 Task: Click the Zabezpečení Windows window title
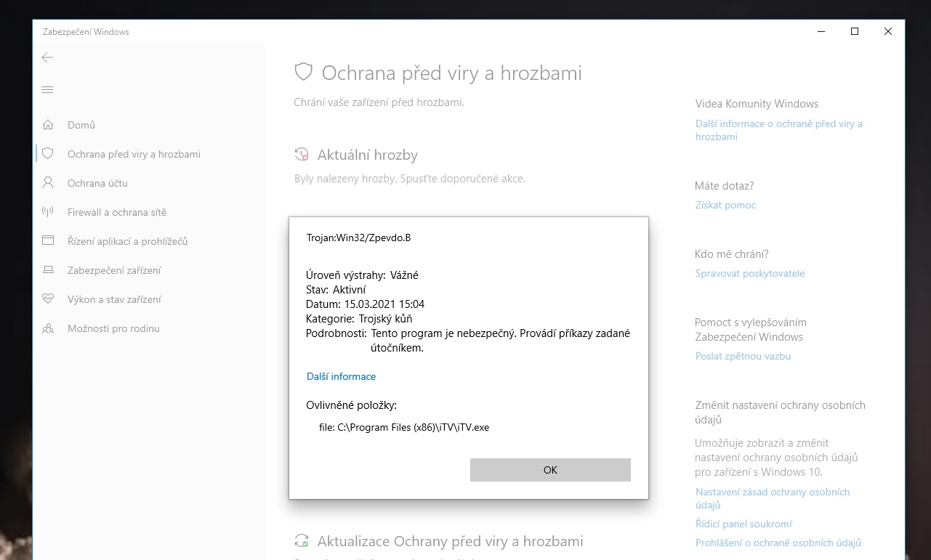tap(86, 32)
